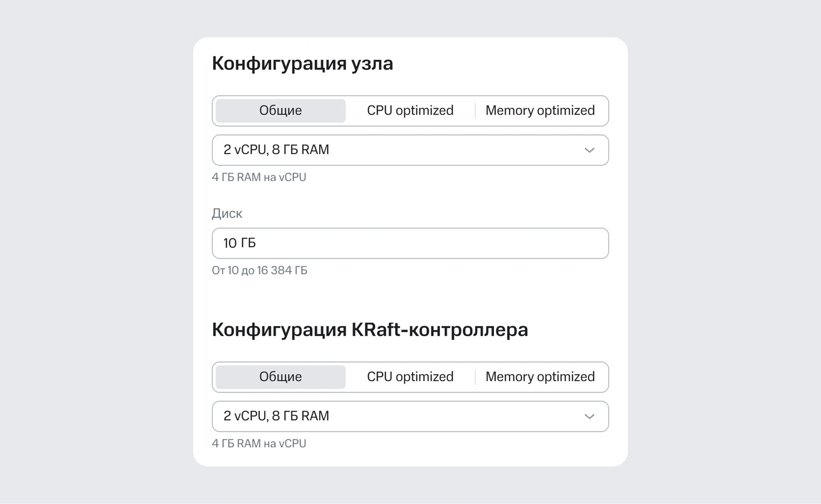Click the 'Диск' label above the disk field
This screenshot has width=821, height=504.
[x=227, y=214]
